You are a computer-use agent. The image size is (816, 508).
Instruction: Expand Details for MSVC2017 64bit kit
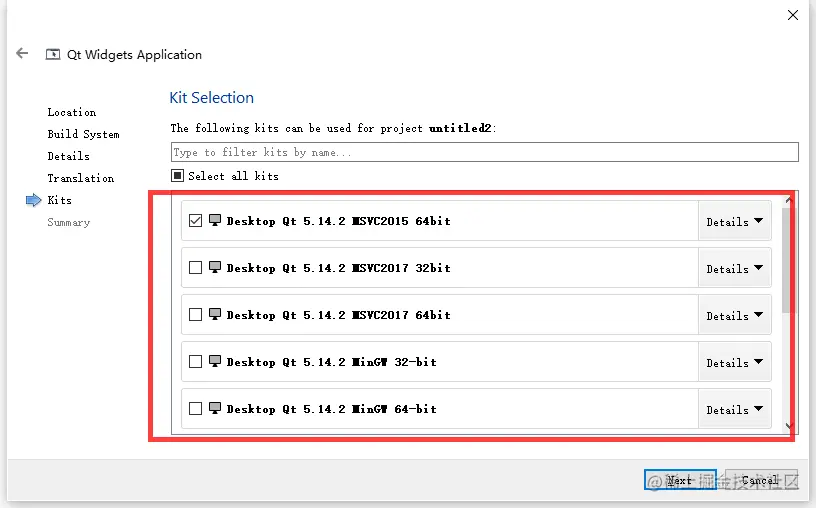(734, 315)
